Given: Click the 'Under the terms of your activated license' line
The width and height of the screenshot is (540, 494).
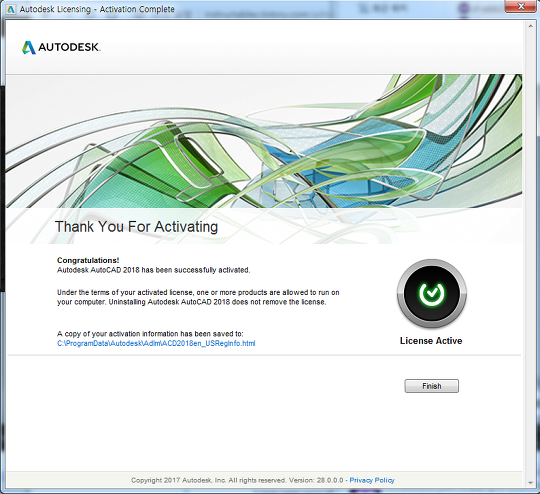Looking at the screenshot, I should [198, 292].
